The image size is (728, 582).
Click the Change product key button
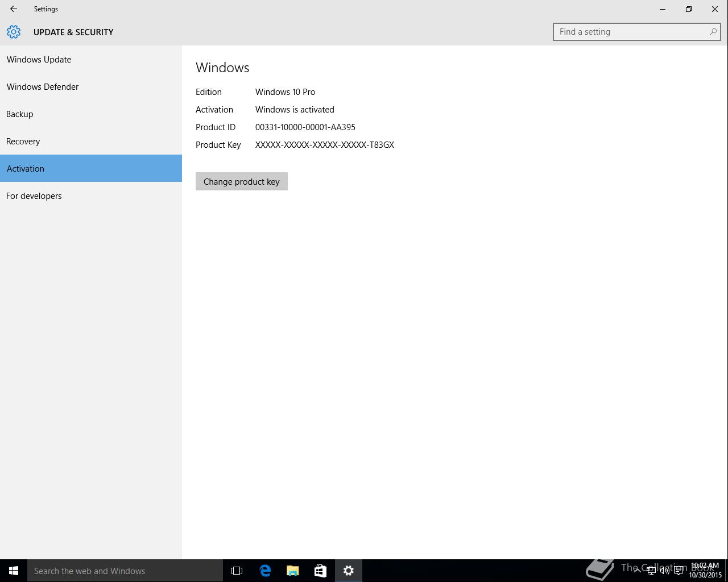tap(242, 181)
